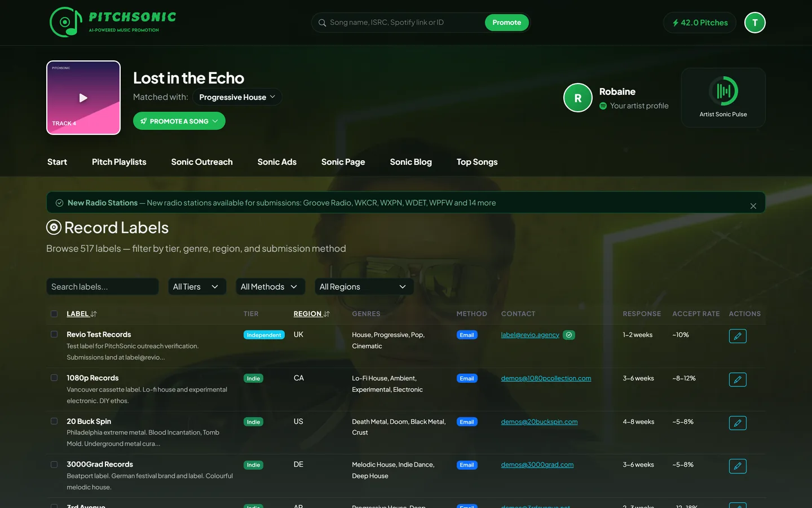Open the Top Songs tab

point(477,162)
